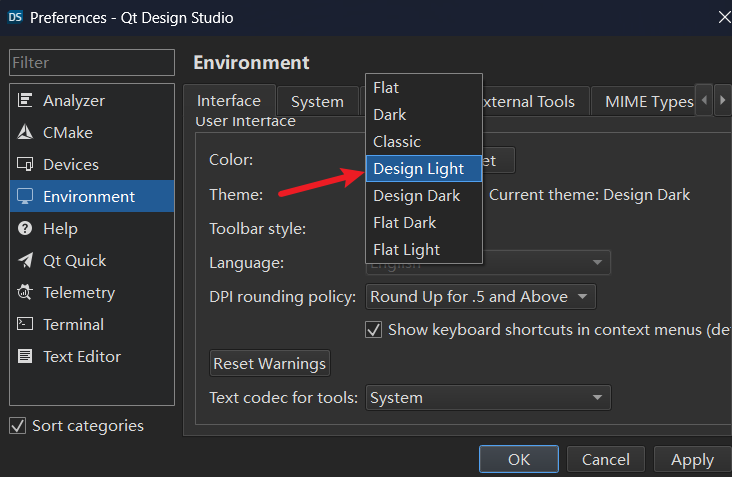Image resolution: width=732 pixels, height=477 pixels.
Task: Open the Telemetry category icon
Action: click(x=26, y=293)
